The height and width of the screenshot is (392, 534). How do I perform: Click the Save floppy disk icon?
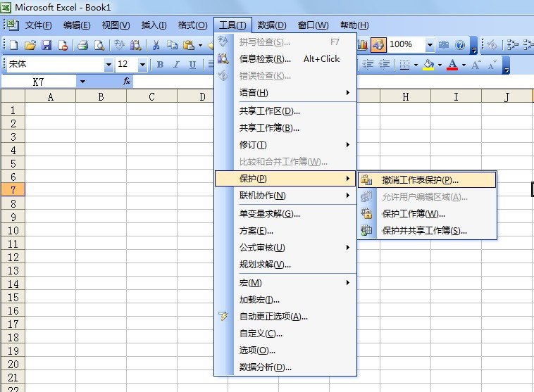(46, 45)
